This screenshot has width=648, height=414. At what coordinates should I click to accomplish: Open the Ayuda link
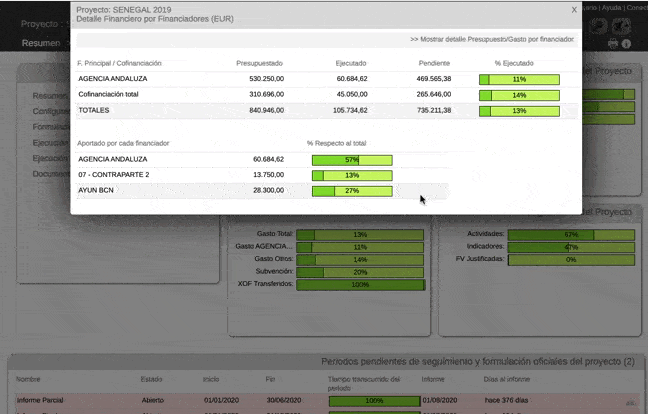(x=611, y=8)
